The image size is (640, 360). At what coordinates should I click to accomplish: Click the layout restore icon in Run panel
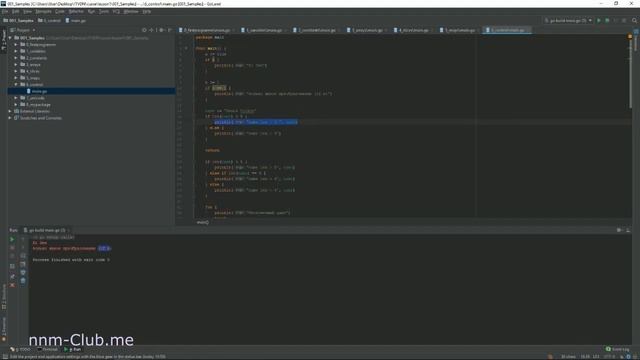pyautogui.click(x=12, y=266)
